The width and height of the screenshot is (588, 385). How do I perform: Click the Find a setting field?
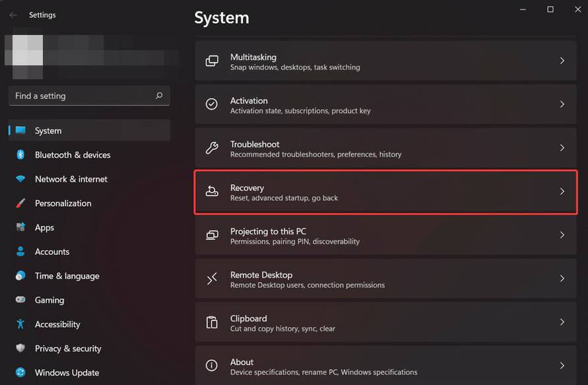pos(79,96)
